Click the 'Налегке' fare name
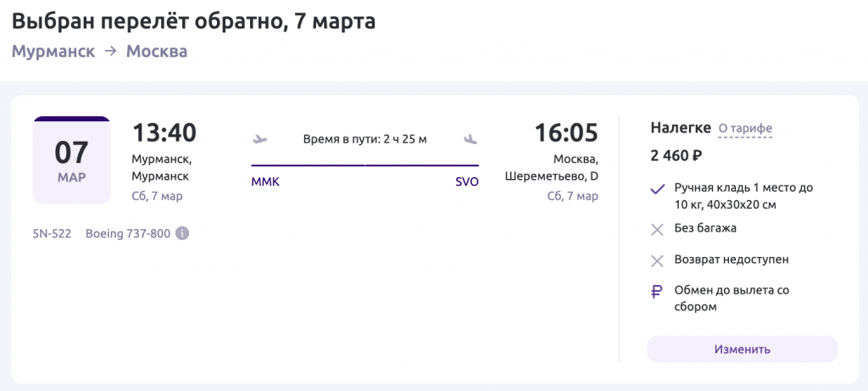The image size is (868, 391). point(681,128)
